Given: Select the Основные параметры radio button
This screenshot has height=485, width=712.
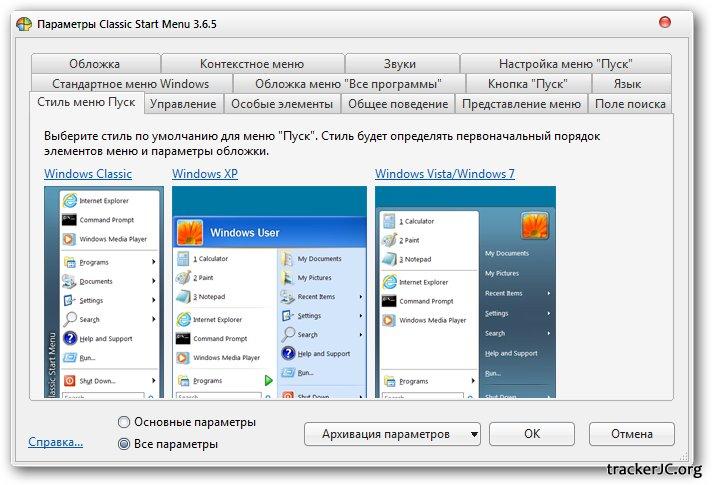Looking at the screenshot, I should coord(124,422).
